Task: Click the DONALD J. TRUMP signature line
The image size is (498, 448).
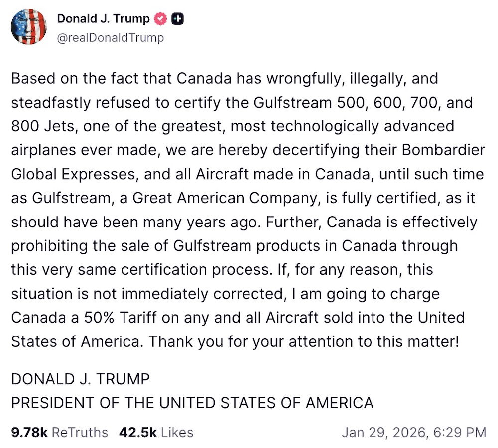Action: click(x=80, y=379)
